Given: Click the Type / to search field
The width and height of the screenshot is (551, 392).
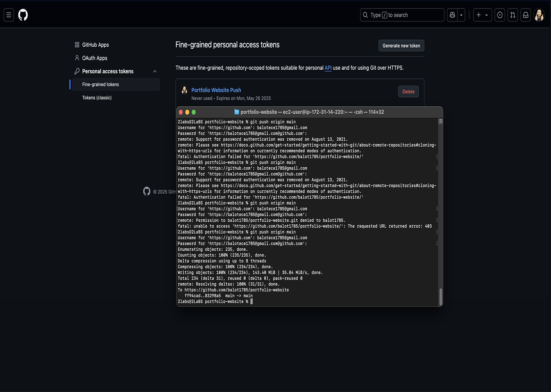Looking at the screenshot, I should click(x=402, y=15).
